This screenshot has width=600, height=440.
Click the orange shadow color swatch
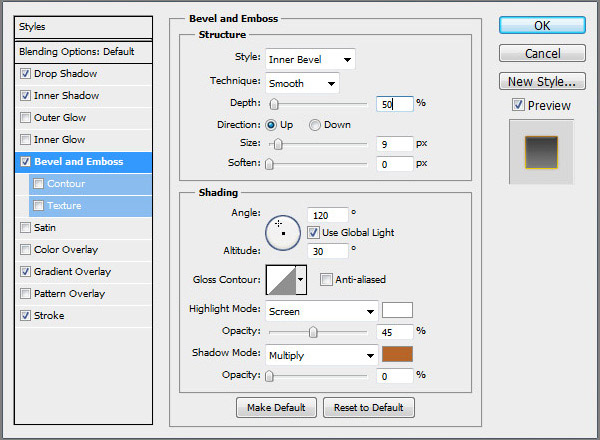coord(397,354)
